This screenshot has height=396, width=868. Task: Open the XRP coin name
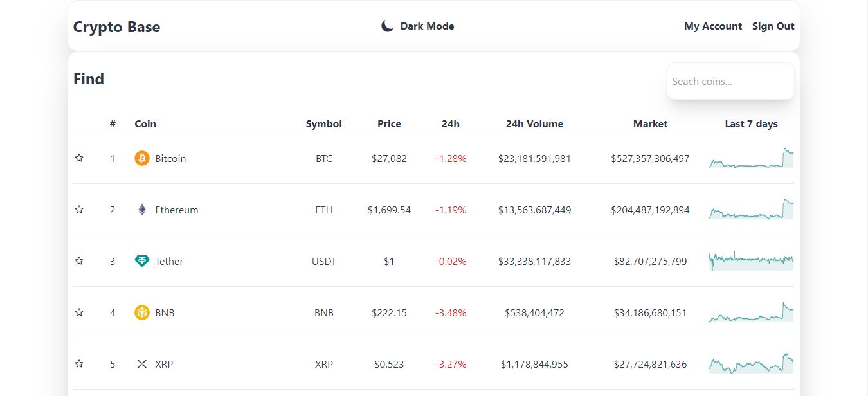point(164,364)
